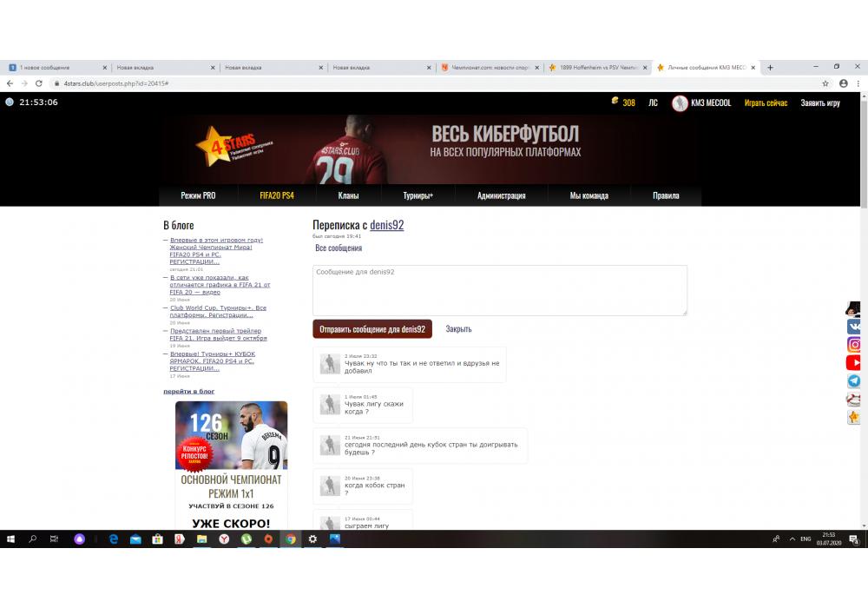Open Yandex Browser round icon on taskbar
The image size is (868, 608).
[x=224, y=539]
